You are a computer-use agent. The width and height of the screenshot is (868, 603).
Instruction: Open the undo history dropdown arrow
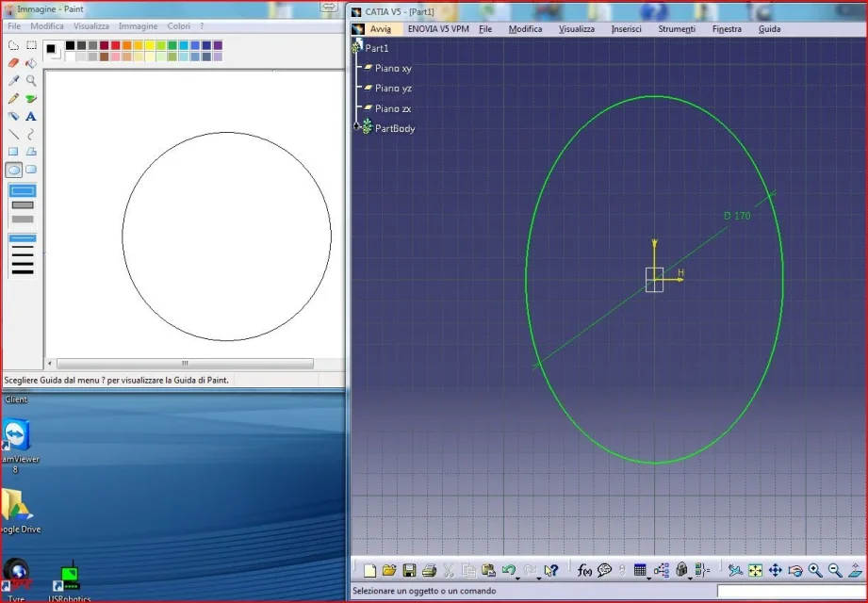(517, 579)
